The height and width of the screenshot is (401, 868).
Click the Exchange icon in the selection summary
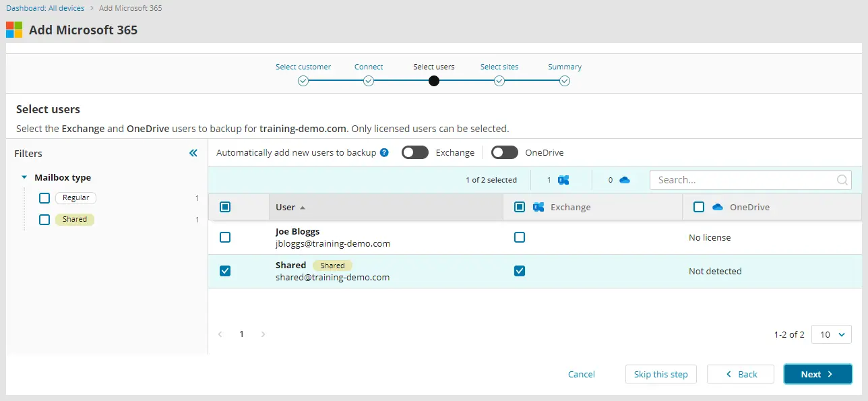coord(563,180)
